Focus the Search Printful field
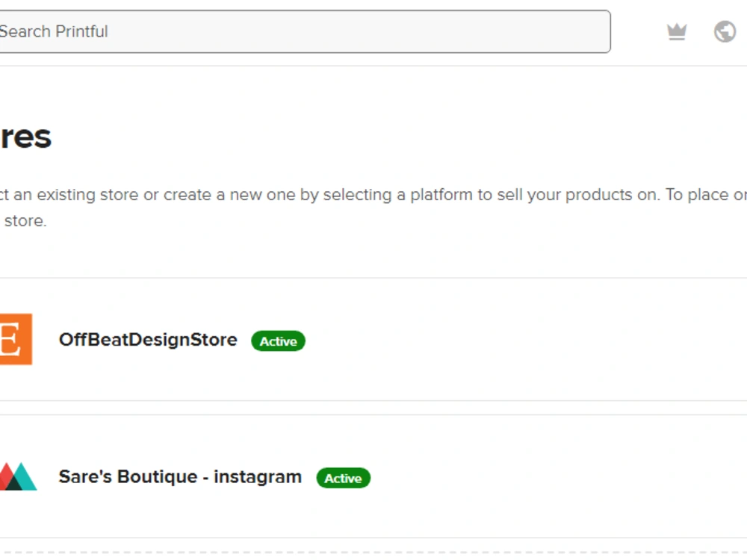 (305, 31)
